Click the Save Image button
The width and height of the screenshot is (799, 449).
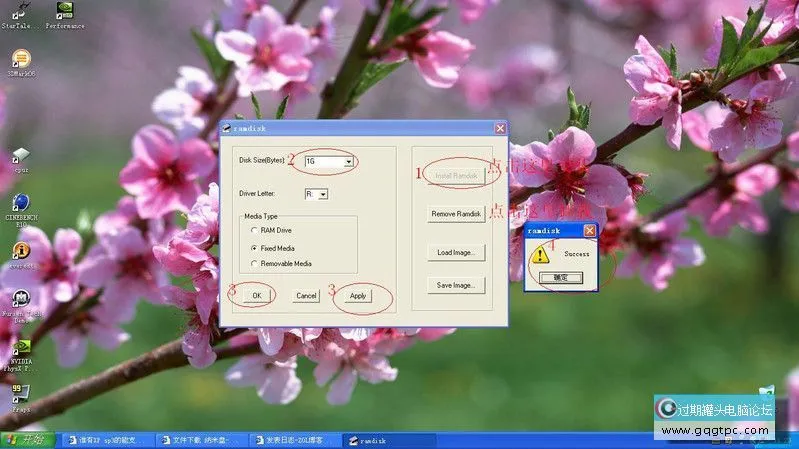pyautogui.click(x=455, y=285)
